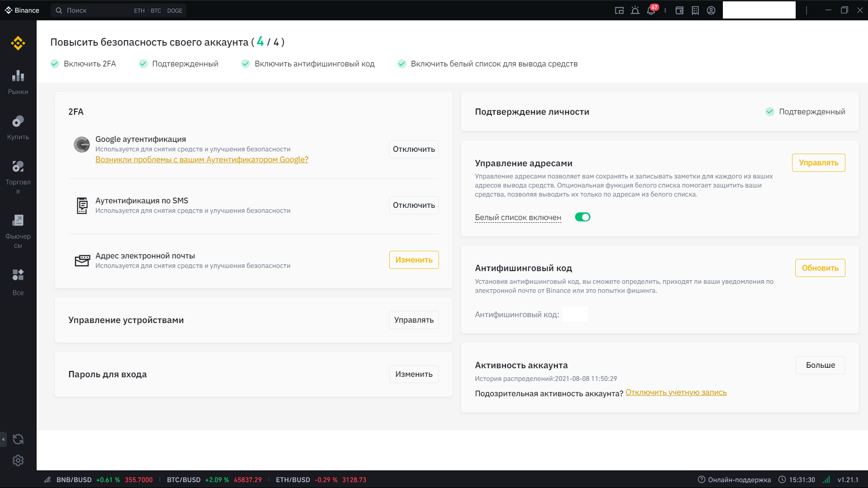Expand the sidebar collapse arrow

point(3,439)
